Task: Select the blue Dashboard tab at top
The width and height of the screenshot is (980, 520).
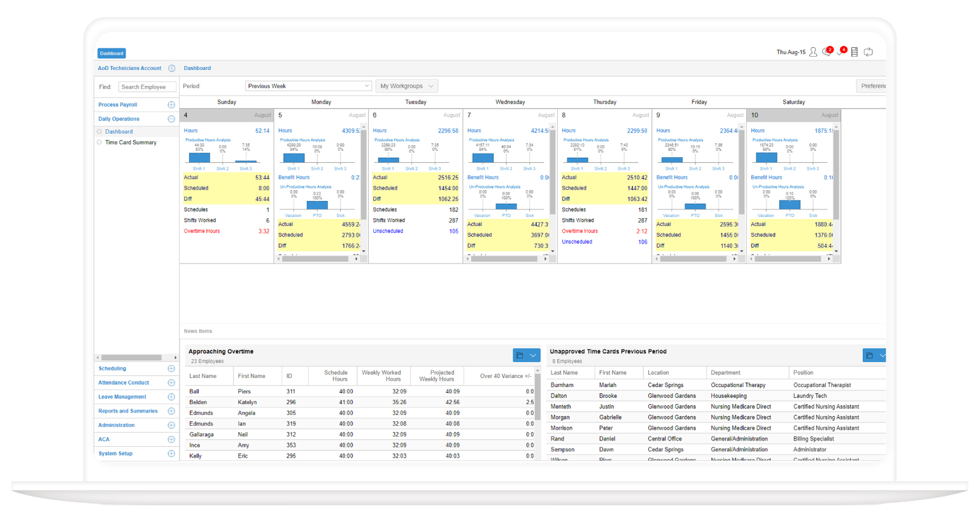Action: click(111, 53)
